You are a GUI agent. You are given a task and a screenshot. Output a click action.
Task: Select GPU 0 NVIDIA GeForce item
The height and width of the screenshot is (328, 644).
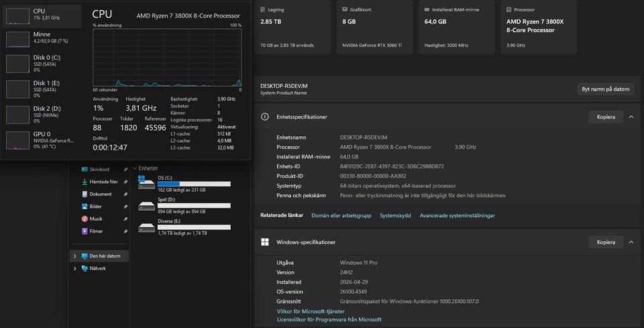(x=42, y=140)
